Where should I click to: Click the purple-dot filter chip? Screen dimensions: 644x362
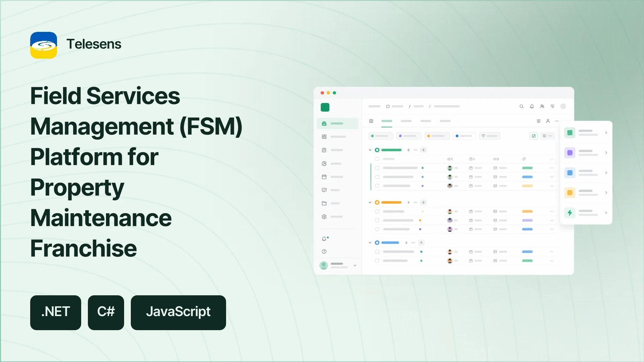pyautogui.click(x=409, y=136)
